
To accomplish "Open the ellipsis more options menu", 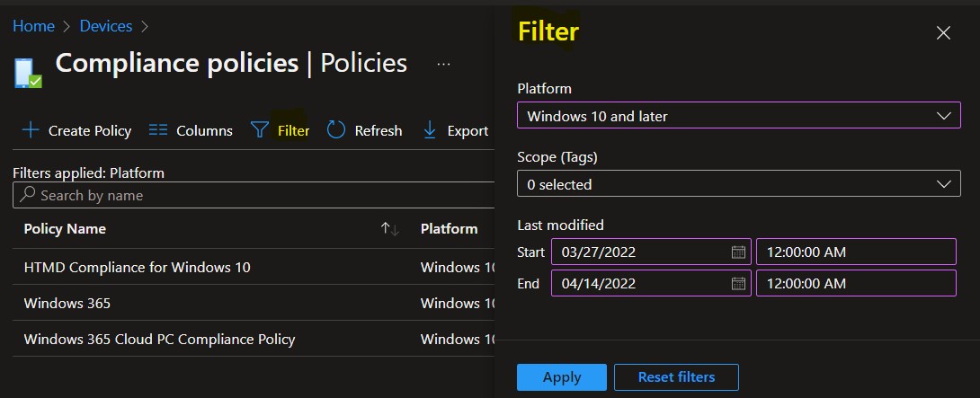I will click(x=444, y=64).
